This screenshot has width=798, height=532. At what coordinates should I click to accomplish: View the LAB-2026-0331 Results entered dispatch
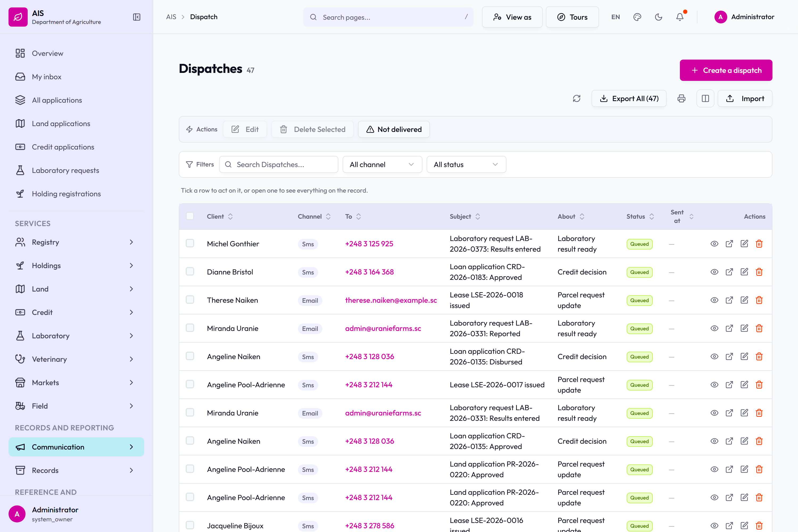coord(714,413)
